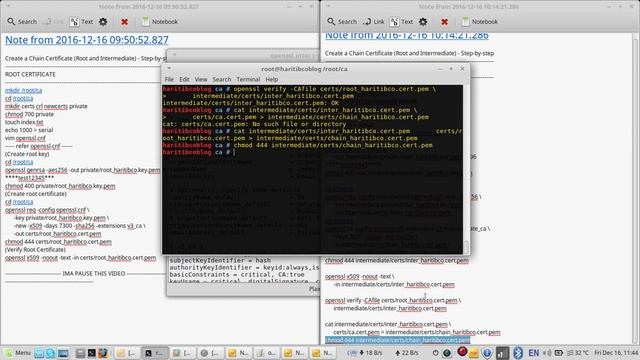
Task: Click the red circular tray icon
Action: pos(462,351)
